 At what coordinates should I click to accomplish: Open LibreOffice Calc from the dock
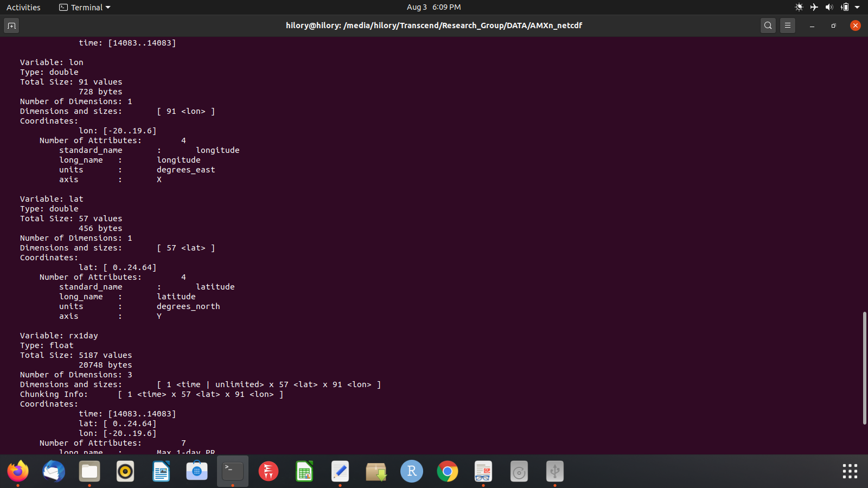point(304,471)
